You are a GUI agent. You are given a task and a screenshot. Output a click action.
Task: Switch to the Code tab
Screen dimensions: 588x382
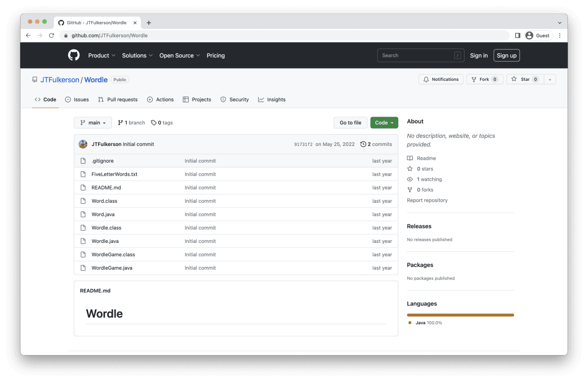click(x=45, y=99)
